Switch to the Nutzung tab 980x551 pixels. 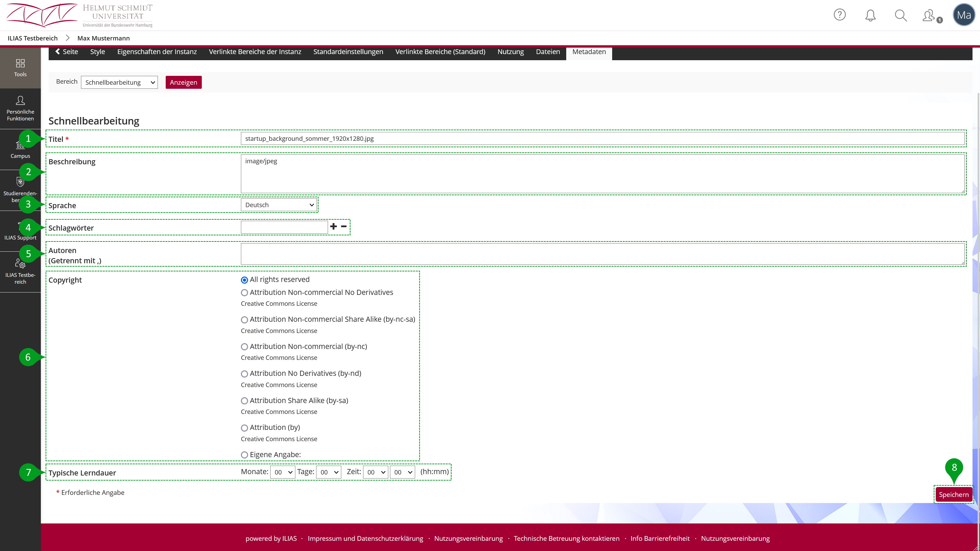[510, 52]
